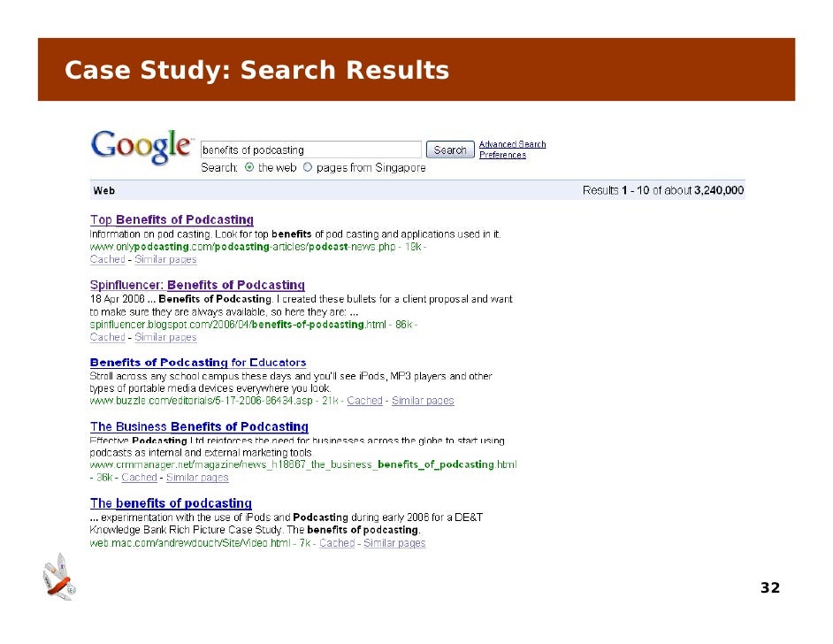
Task: Open Similar pages under spinfluencer result
Action: tap(165, 337)
